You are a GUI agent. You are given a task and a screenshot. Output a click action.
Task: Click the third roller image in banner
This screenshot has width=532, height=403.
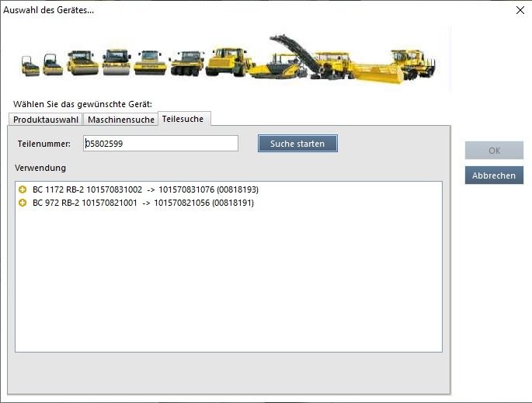click(82, 62)
